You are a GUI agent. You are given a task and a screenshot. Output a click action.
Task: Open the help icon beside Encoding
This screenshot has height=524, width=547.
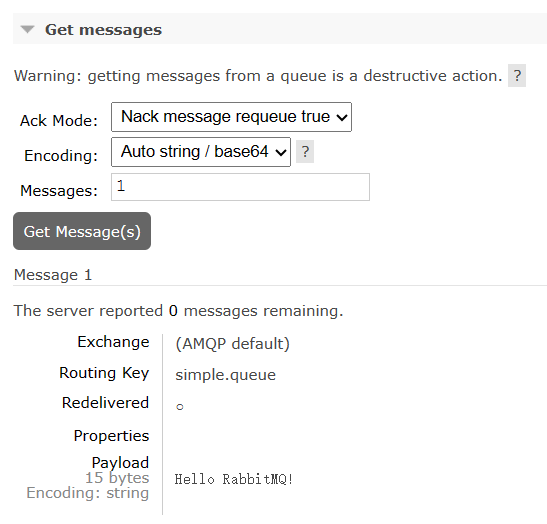(x=305, y=151)
